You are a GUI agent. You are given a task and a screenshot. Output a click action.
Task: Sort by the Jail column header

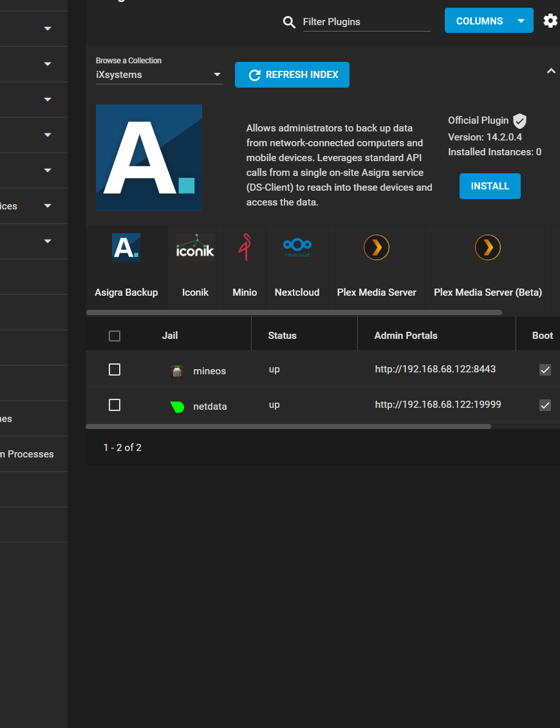[170, 336]
